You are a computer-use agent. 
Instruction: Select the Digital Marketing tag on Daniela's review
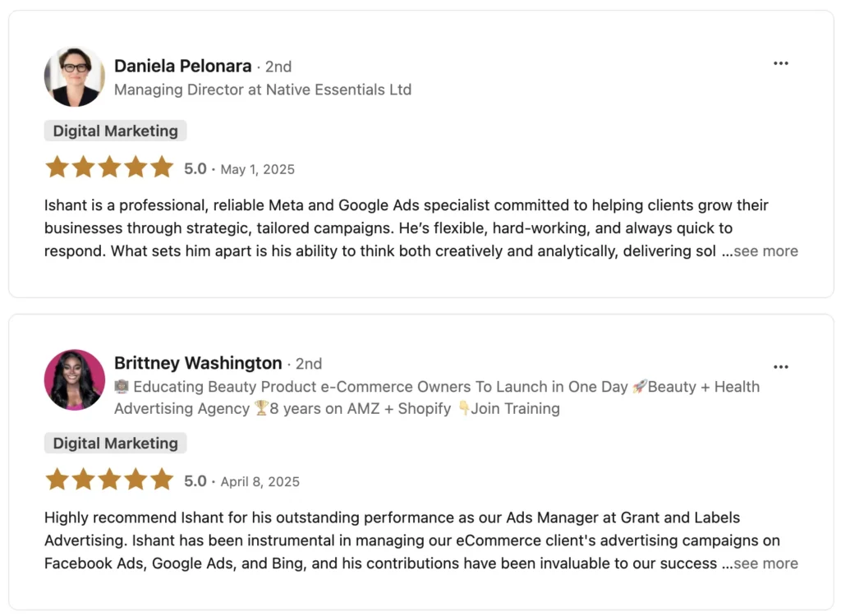(x=115, y=131)
